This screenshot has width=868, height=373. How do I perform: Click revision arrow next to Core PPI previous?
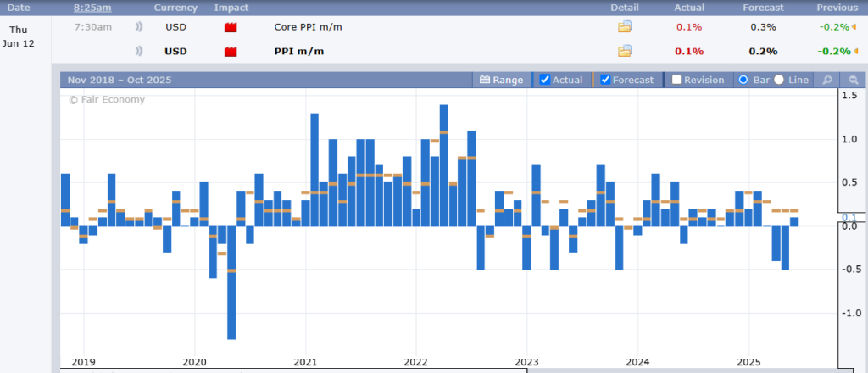tap(854, 27)
